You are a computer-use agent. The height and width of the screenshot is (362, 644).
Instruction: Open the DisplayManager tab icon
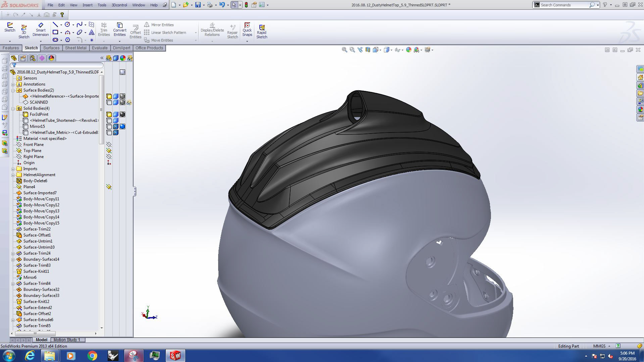(51, 58)
